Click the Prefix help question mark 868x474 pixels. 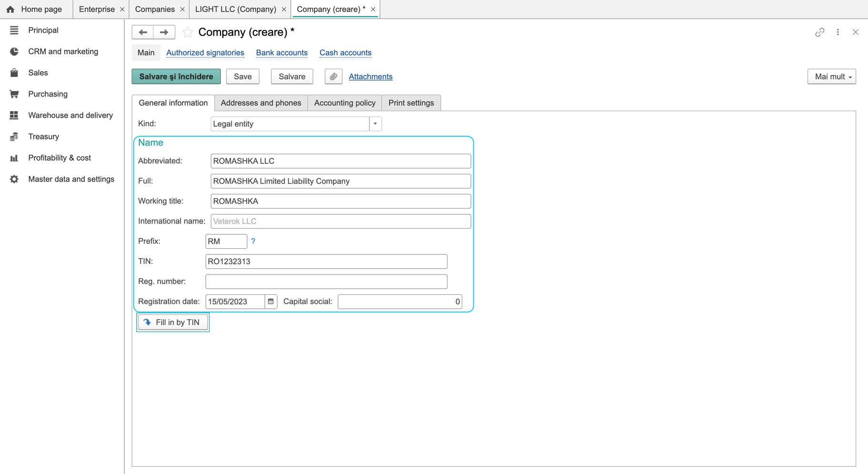point(253,241)
